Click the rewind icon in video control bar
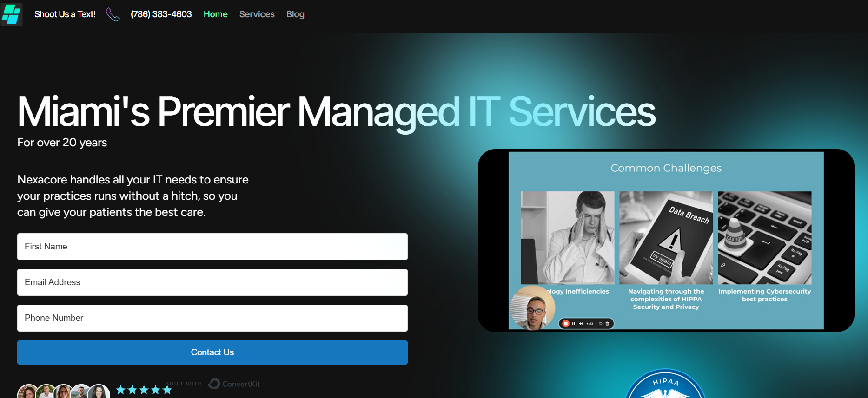Image resolution: width=868 pixels, height=398 pixels. point(581,324)
